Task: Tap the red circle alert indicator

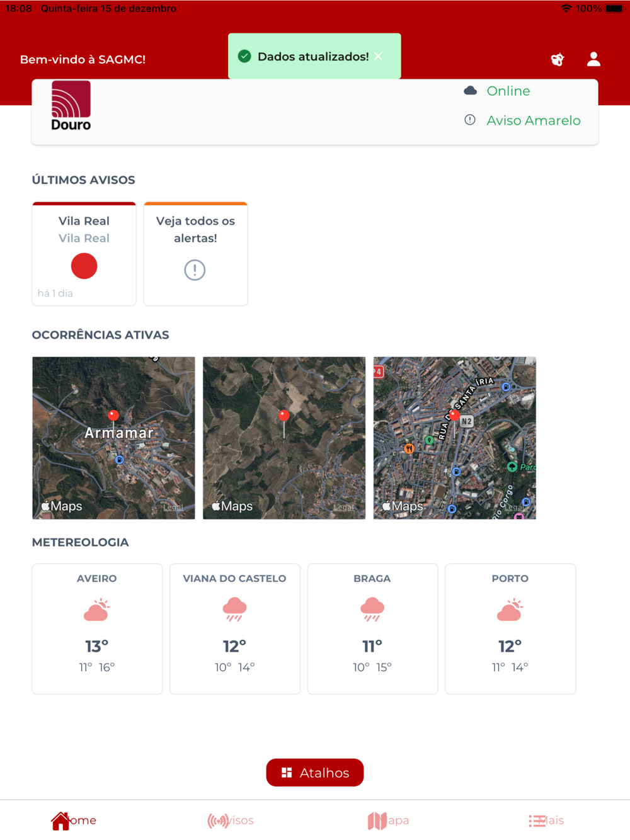Action: pyautogui.click(x=84, y=266)
